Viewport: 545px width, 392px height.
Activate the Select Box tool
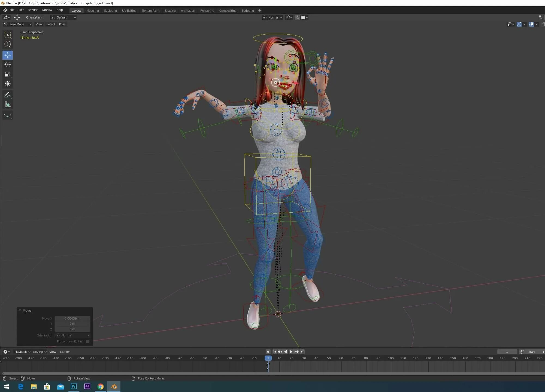pos(8,35)
